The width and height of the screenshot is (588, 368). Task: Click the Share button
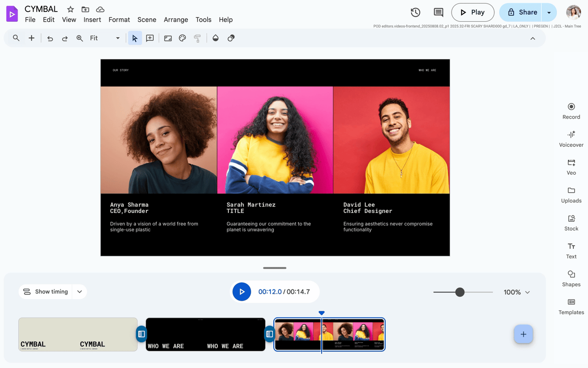(x=525, y=12)
